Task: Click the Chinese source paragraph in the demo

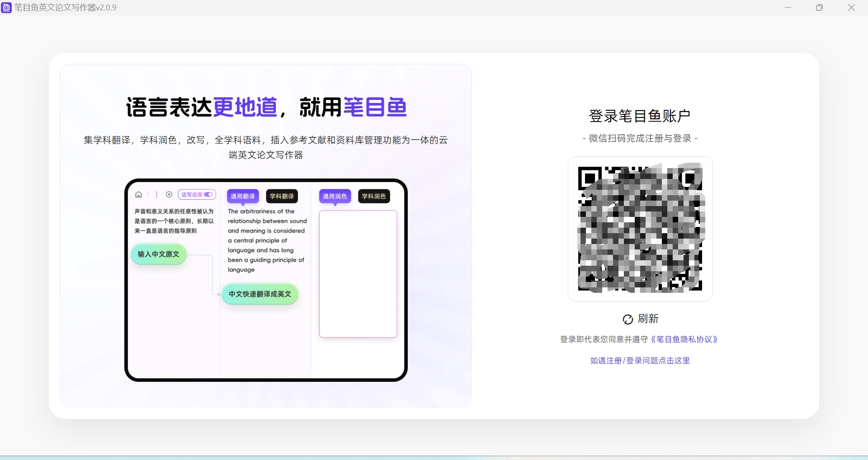Action: [x=173, y=221]
